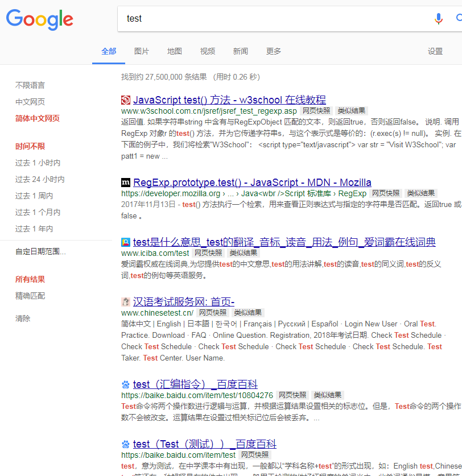Open 自定日期范围... option
The image size is (462, 476).
pos(40,251)
